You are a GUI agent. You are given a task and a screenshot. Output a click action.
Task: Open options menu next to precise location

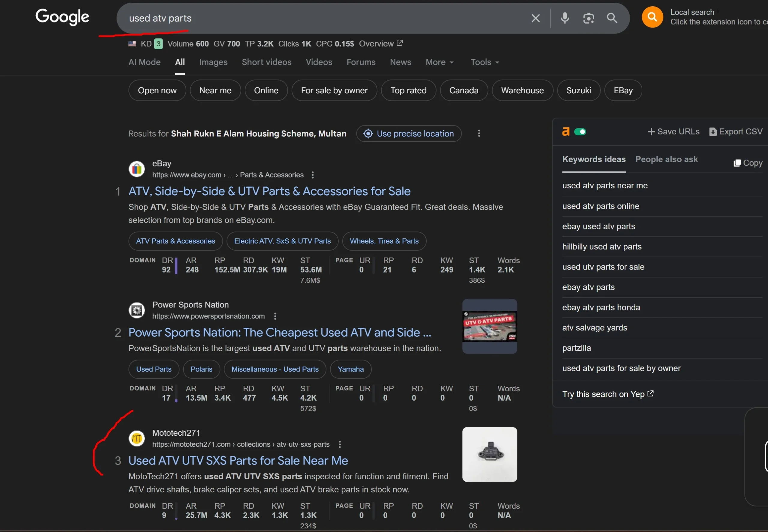tap(479, 133)
